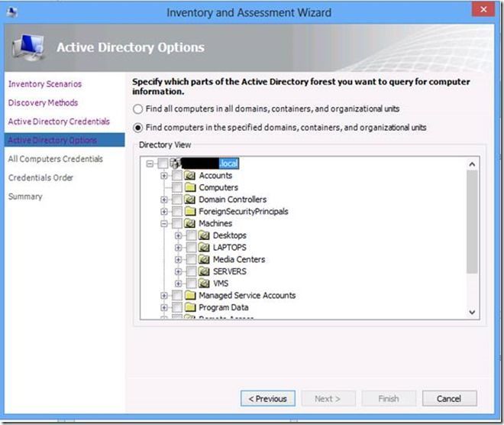Viewport: 504px width, 425px height.
Task: Select the 'Media Centers' tree label
Action: 239,259
